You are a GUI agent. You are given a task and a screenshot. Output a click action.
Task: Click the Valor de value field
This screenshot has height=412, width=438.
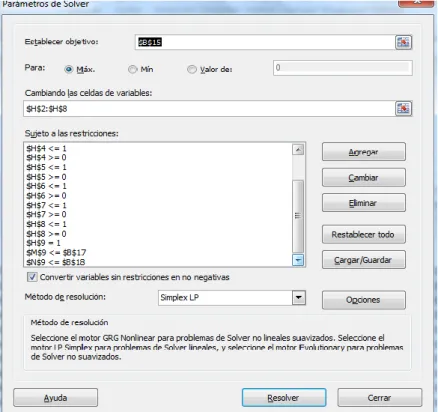click(x=343, y=68)
